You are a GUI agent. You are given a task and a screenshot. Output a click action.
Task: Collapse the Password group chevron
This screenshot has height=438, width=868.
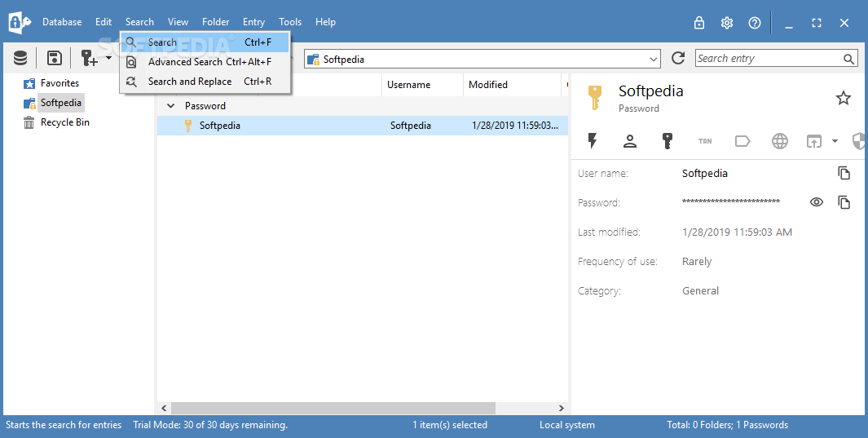coord(171,106)
